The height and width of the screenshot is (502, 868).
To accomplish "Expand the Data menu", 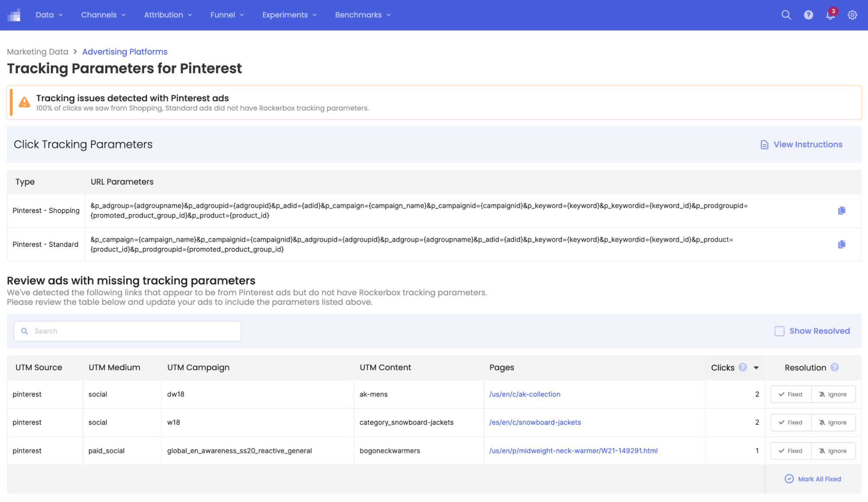I will [49, 15].
